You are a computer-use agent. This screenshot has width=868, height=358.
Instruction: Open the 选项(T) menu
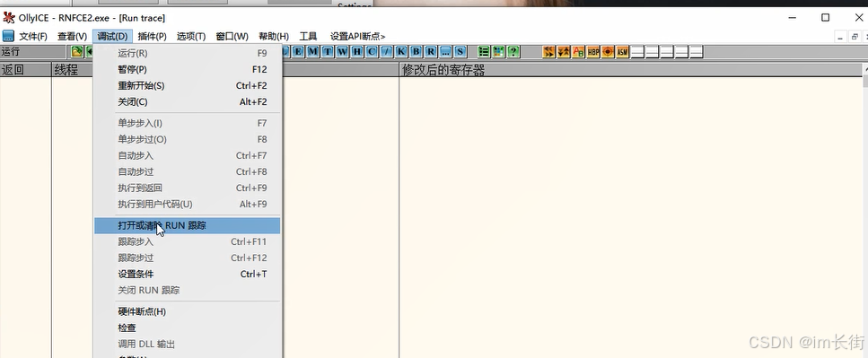click(191, 37)
